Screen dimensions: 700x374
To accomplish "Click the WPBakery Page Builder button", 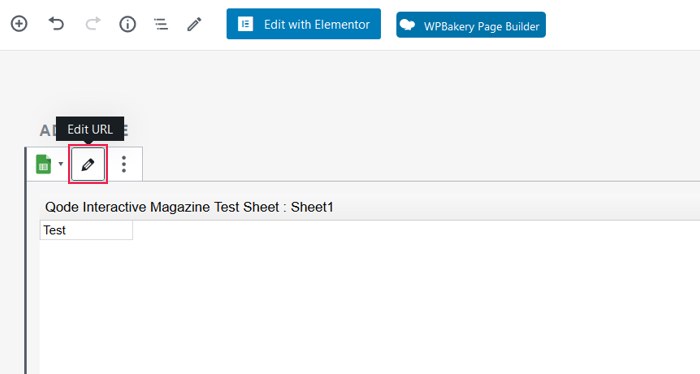I will pos(471,25).
